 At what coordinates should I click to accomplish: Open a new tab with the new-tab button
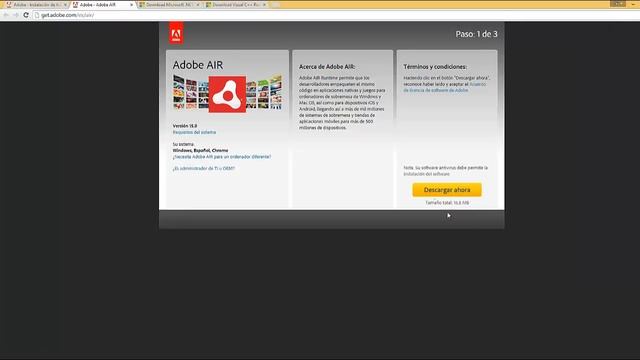[276, 5]
